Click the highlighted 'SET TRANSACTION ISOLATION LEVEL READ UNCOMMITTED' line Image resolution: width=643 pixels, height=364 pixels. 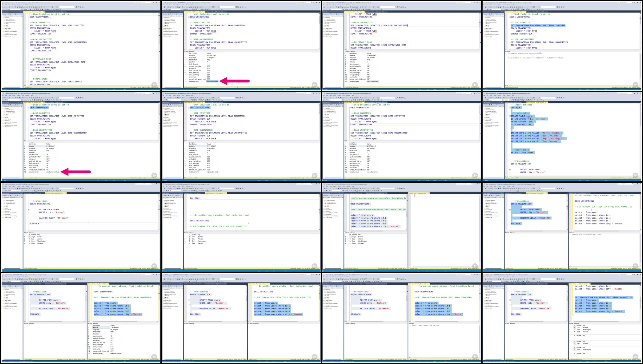(x=603, y=297)
